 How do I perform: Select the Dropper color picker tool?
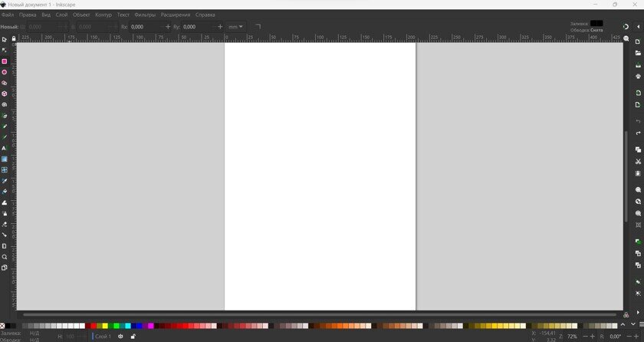(4, 181)
